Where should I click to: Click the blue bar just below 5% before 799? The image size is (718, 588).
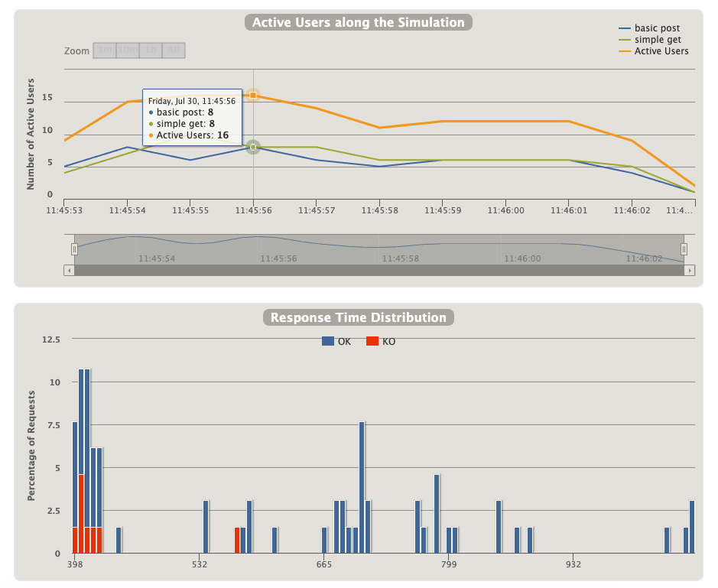[x=437, y=514]
